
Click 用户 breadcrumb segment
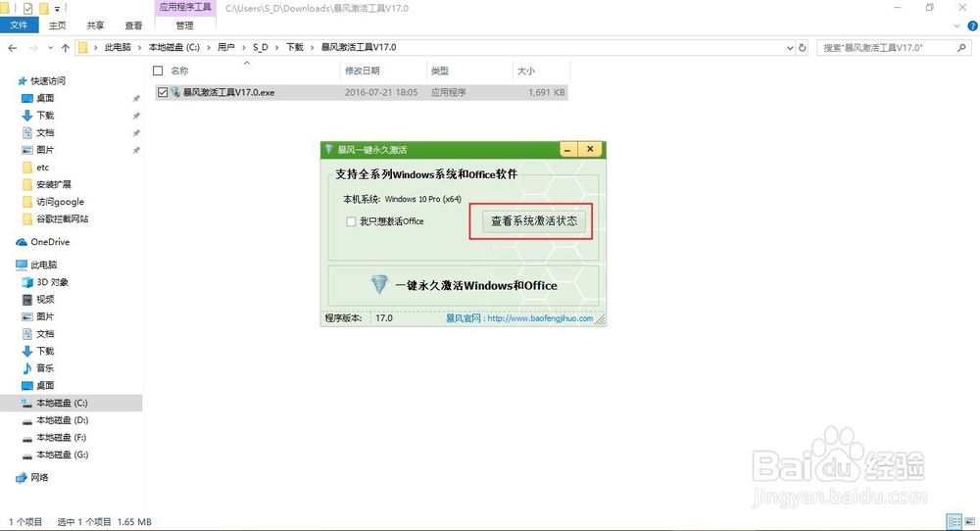226,47
